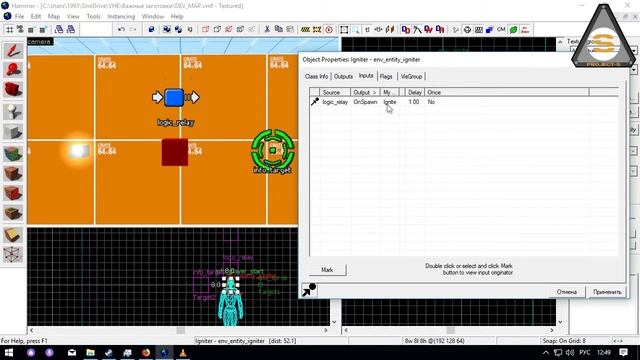Select the Apply Overlays tool
Viewport: 640px width, 360px height.
[x=13, y=213]
